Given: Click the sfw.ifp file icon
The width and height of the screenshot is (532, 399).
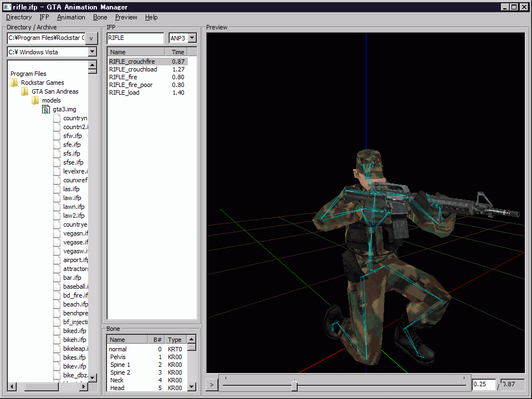Looking at the screenshot, I should pyautogui.click(x=57, y=136).
